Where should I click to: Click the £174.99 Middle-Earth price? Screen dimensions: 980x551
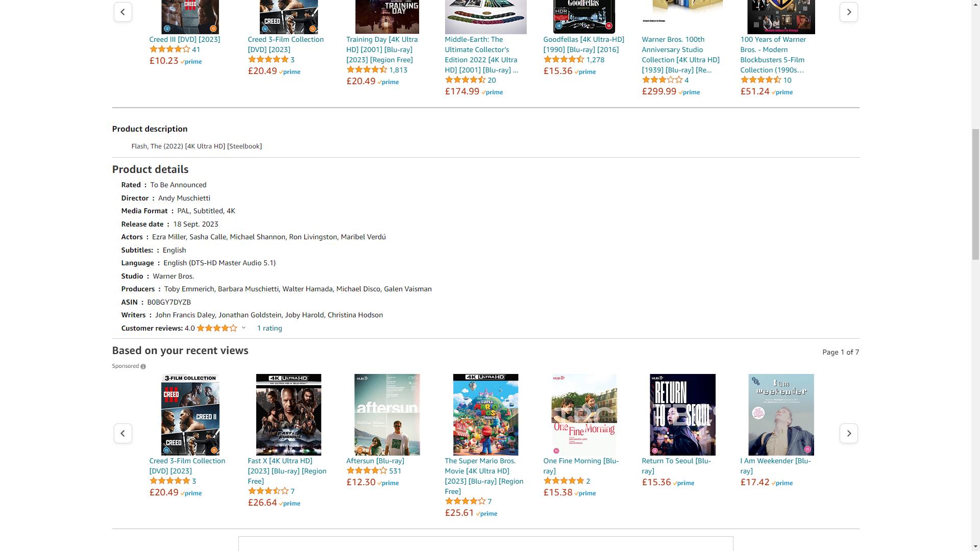462,91
